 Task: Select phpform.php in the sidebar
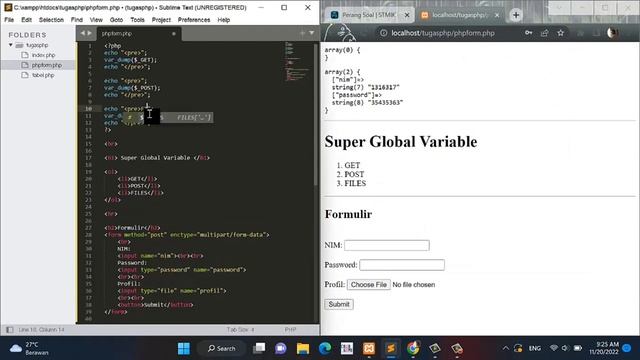pyautogui.click(x=47, y=65)
